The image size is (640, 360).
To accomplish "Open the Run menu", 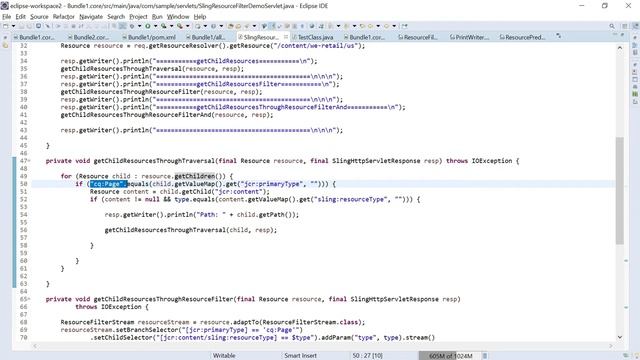I will (157, 17).
